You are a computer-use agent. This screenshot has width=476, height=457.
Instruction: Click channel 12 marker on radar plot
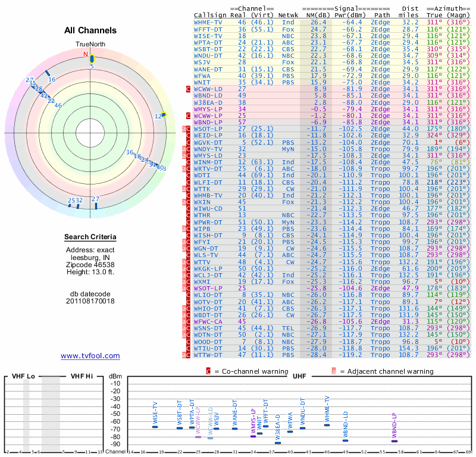164,114
